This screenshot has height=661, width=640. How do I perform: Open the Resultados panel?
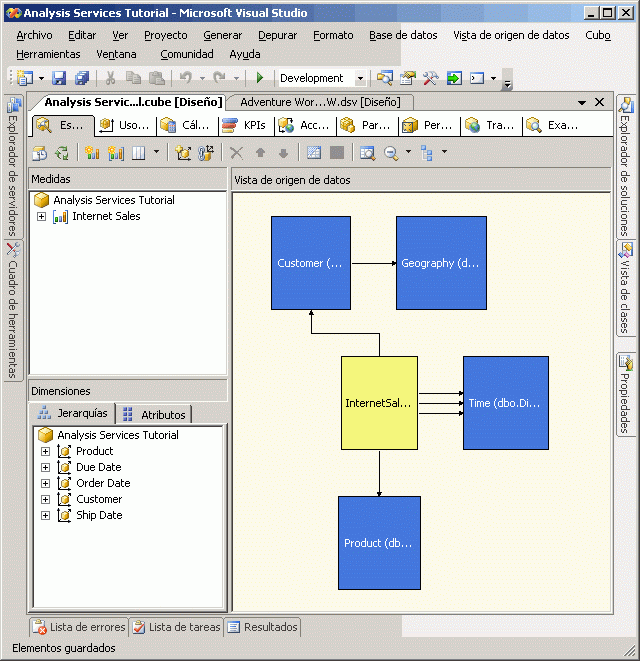coord(262,627)
